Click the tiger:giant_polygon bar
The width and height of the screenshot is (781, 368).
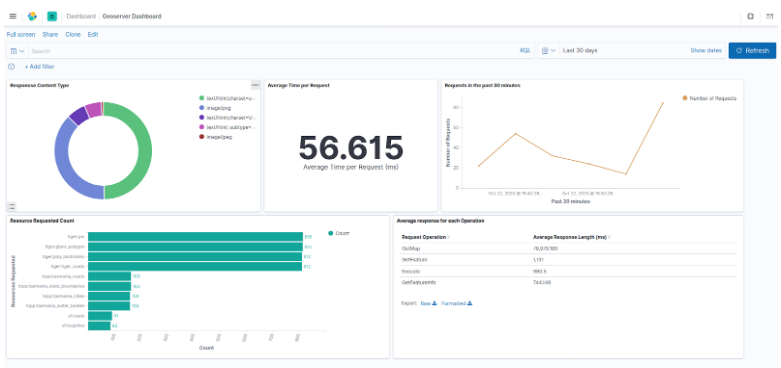(x=196, y=247)
